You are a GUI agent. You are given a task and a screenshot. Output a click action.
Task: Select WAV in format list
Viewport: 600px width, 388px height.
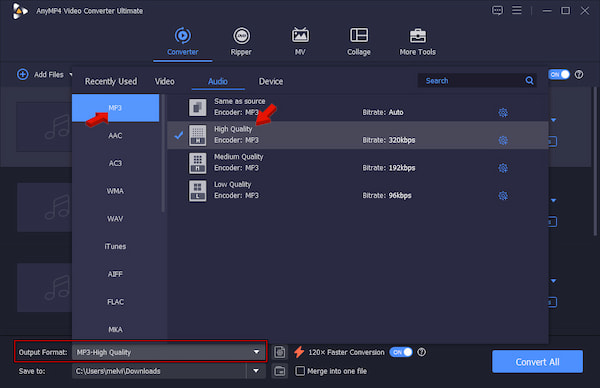(115, 218)
